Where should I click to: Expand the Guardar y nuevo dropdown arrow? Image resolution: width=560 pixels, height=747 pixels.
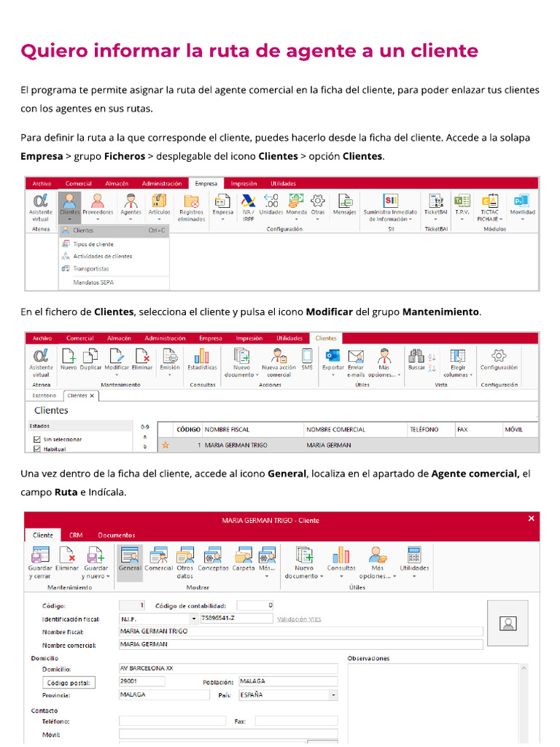[108, 576]
